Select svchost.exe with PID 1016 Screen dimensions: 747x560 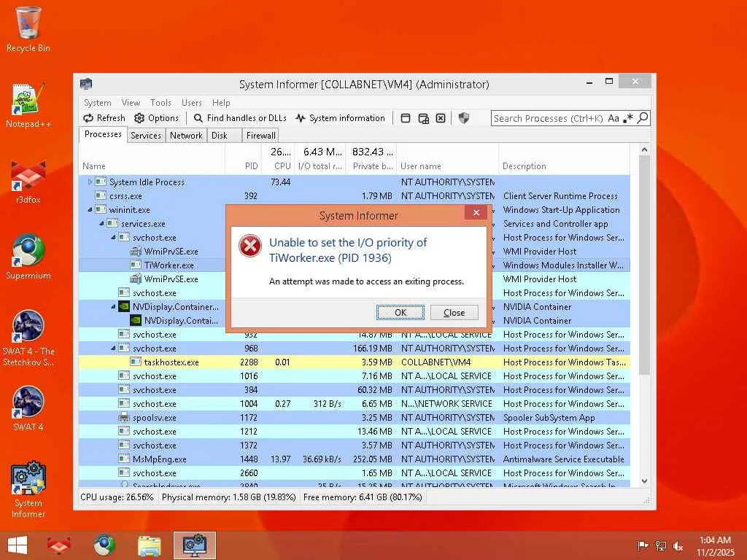[x=355, y=376]
